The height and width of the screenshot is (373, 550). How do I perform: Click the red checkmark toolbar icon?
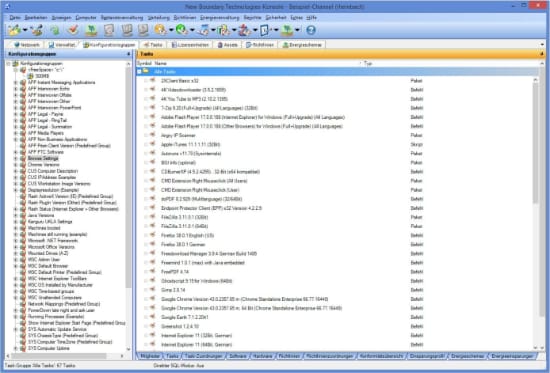(x=73, y=30)
